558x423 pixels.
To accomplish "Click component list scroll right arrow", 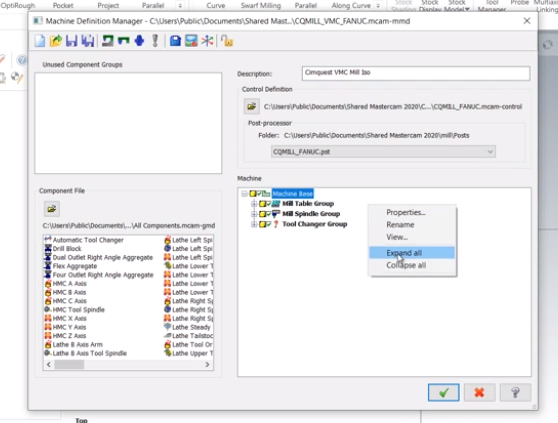I will (207, 365).
